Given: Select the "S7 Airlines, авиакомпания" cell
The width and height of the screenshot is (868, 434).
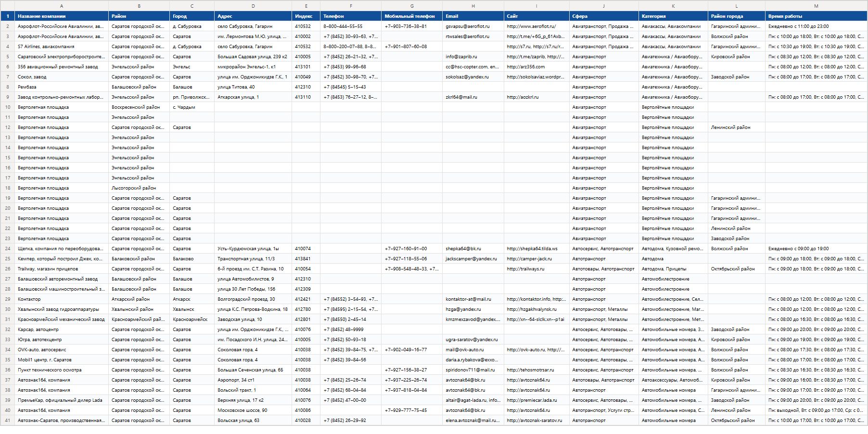Looking at the screenshot, I should click(x=62, y=47).
